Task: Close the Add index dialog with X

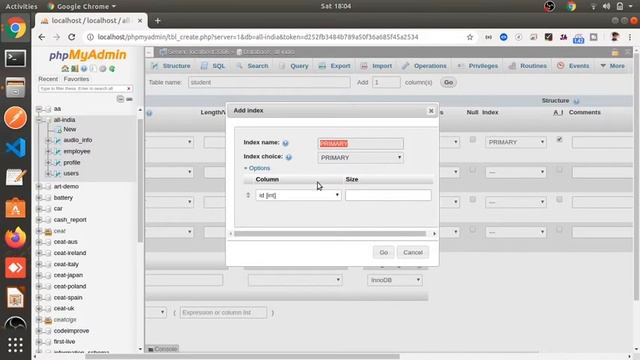Action: [431, 111]
